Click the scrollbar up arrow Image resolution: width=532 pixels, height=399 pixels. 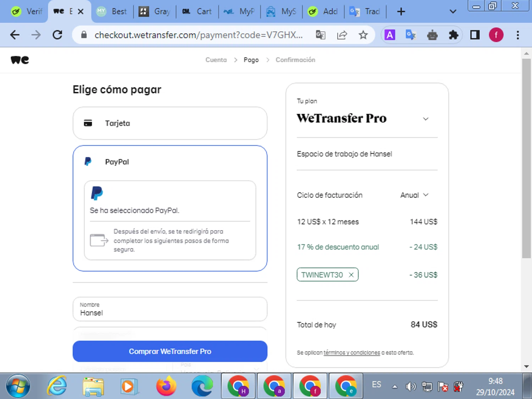[x=526, y=54]
